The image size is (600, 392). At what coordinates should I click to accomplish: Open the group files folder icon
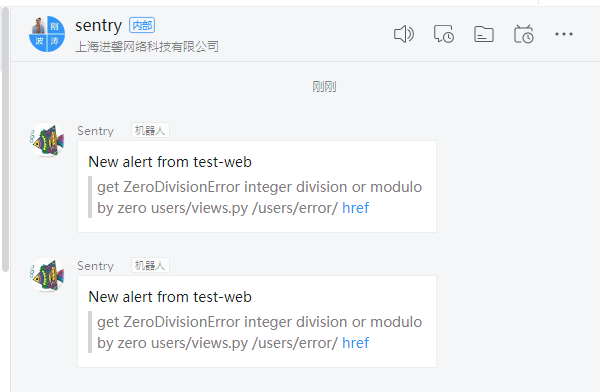tap(484, 34)
